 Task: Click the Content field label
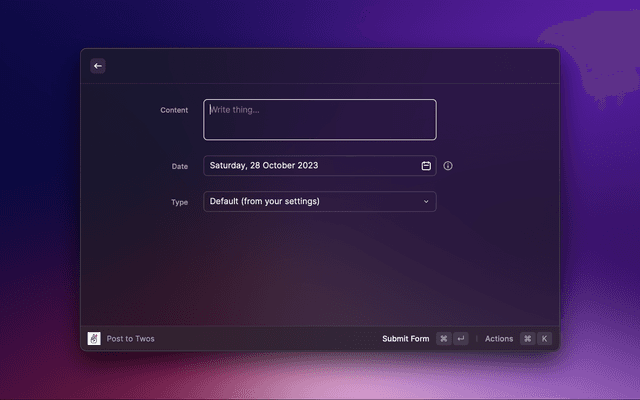coord(174,110)
